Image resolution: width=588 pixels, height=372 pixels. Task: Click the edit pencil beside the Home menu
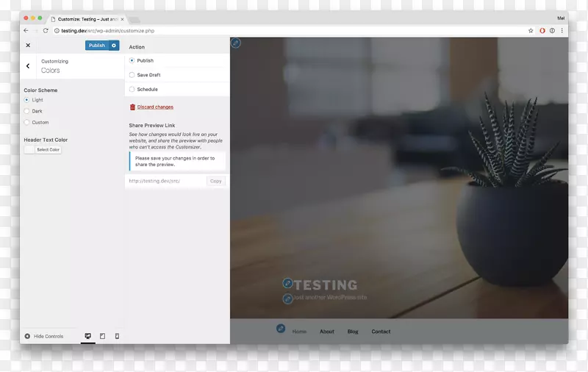pyautogui.click(x=281, y=329)
